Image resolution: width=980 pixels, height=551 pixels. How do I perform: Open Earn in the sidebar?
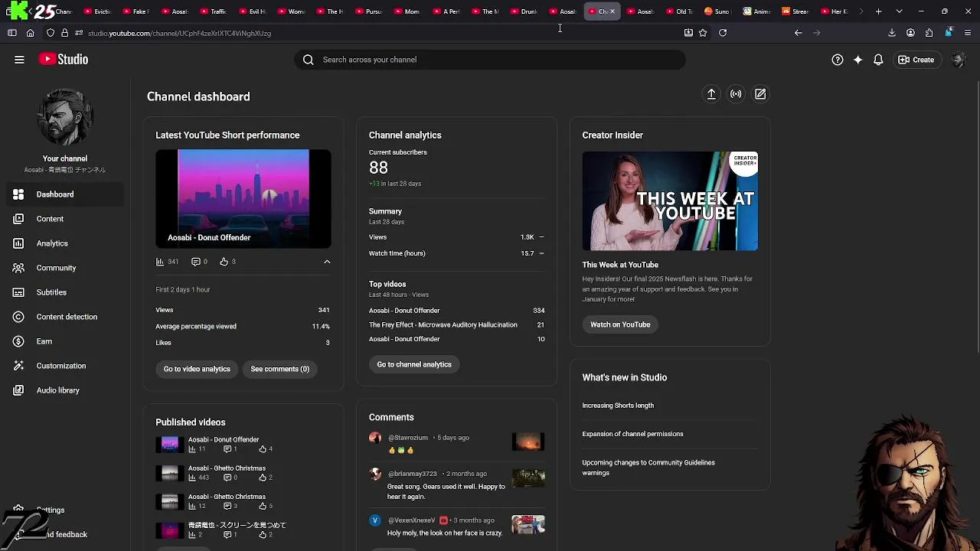click(65, 341)
